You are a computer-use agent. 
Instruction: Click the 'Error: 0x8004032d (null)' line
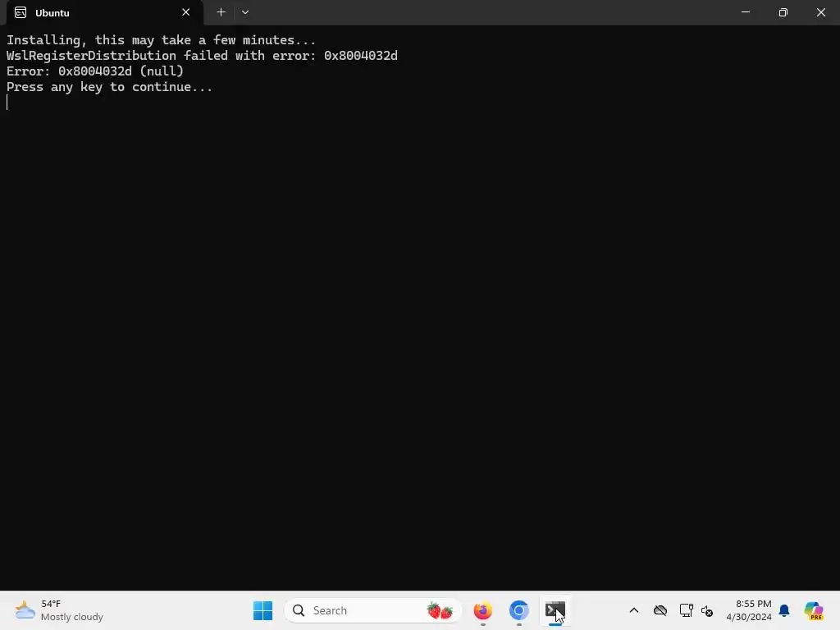[x=95, y=71]
